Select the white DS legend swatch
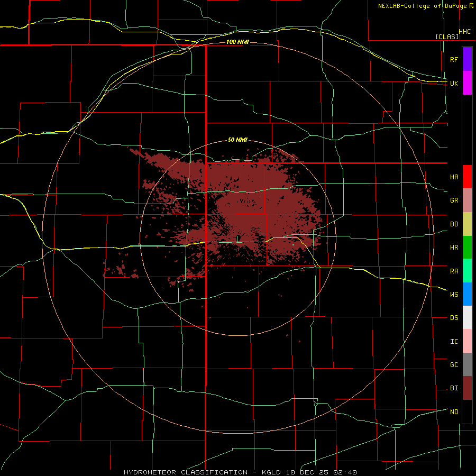Image resolution: width=476 pixels, height=476 pixels. tap(467, 317)
